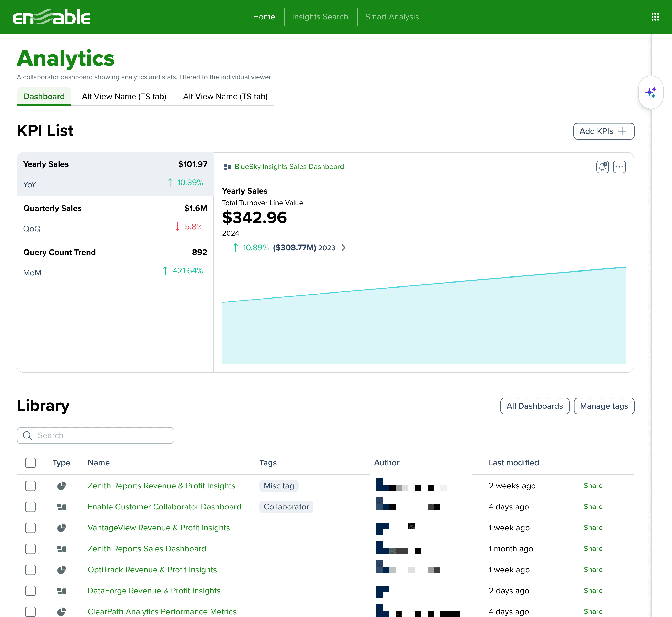Click the plus icon in Add KPIs

[x=622, y=131]
